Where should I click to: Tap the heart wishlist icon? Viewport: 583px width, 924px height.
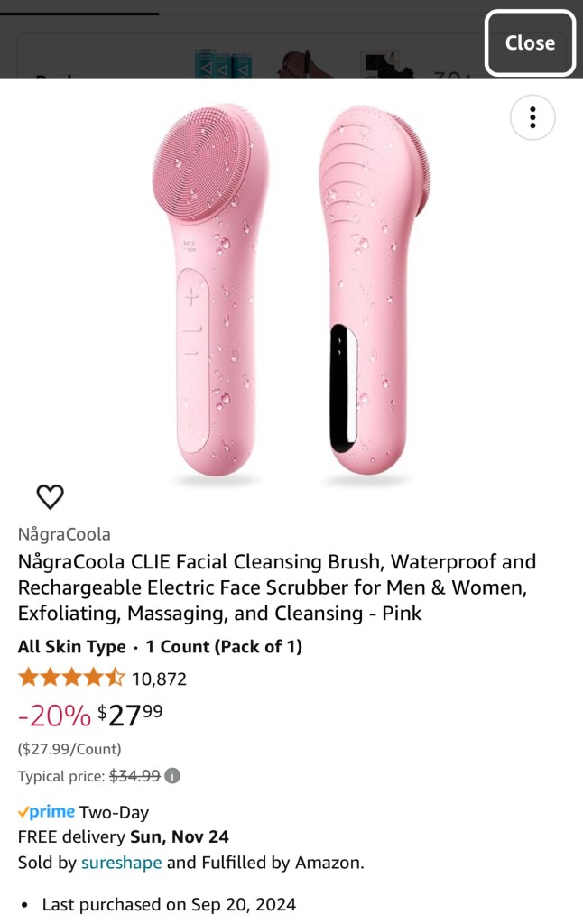[51, 497]
